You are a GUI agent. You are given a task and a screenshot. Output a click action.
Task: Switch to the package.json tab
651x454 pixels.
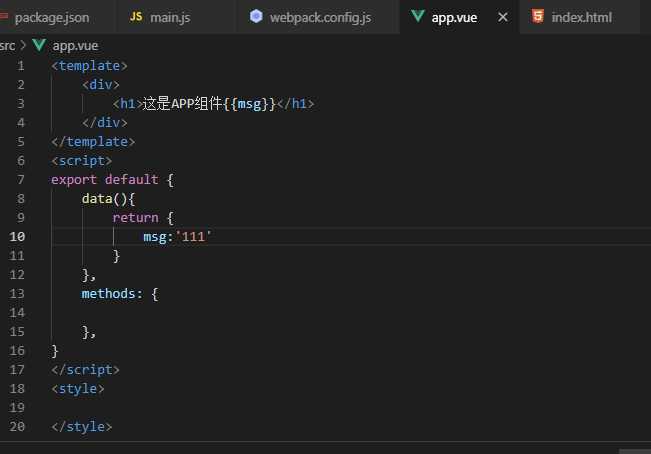coord(51,17)
